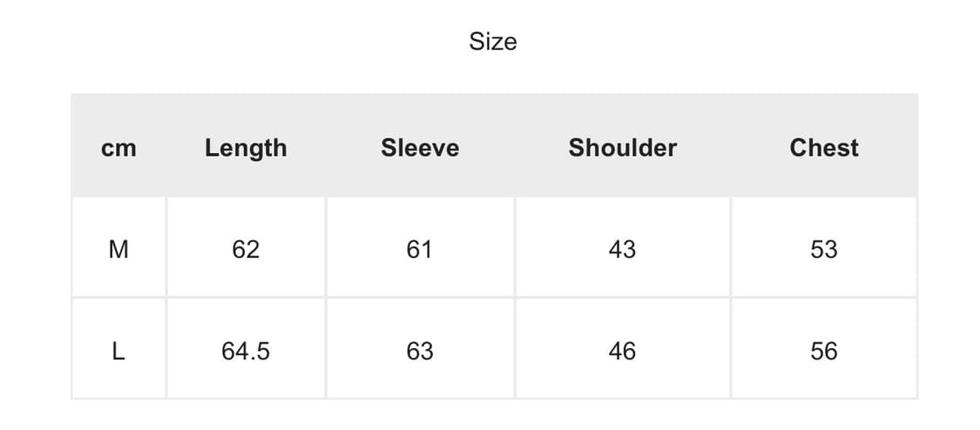Click the Length column header

click(x=246, y=149)
